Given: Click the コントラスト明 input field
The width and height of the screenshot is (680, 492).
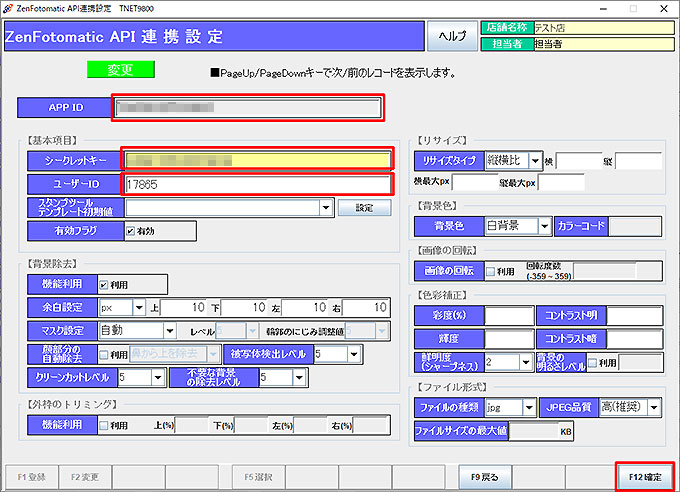Looking at the screenshot, I should [634, 315].
